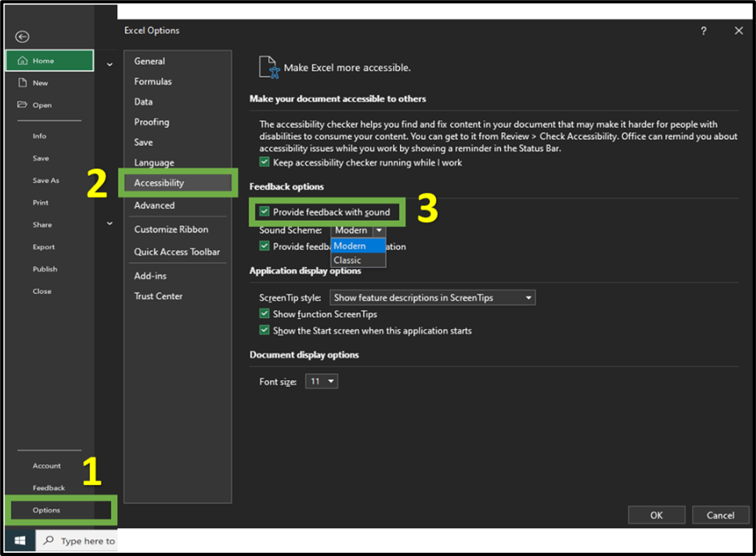
Task: Click the Windows Start logo icon
Action: [x=19, y=540]
